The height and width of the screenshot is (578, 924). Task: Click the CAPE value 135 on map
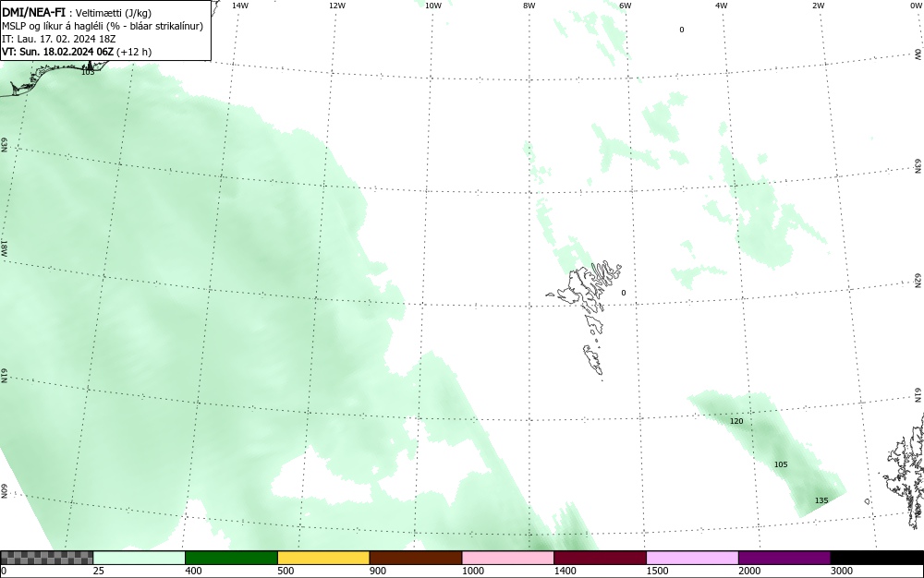[821, 500]
